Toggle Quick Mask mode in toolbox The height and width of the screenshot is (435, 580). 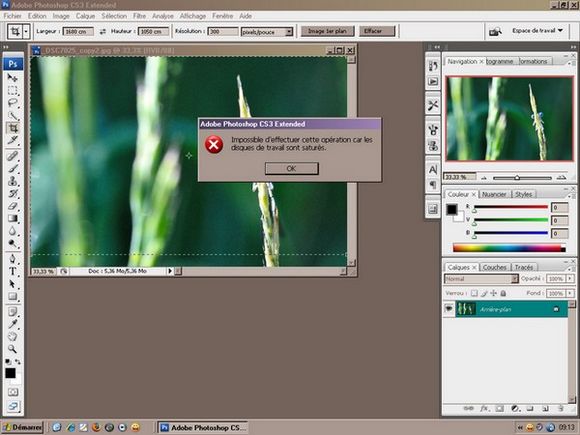(x=13, y=392)
